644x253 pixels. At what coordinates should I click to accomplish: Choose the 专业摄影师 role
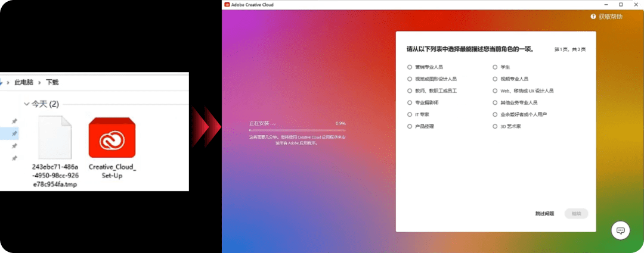409,102
